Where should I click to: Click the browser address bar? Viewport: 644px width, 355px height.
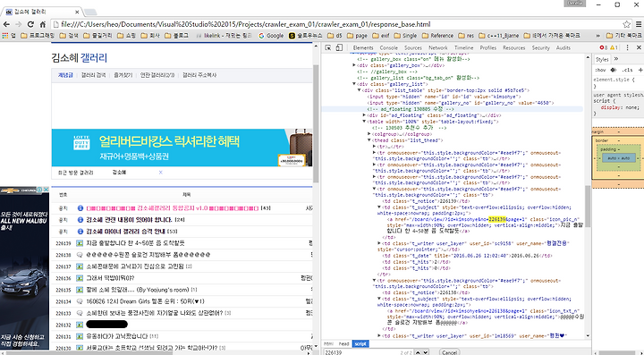coord(337,24)
